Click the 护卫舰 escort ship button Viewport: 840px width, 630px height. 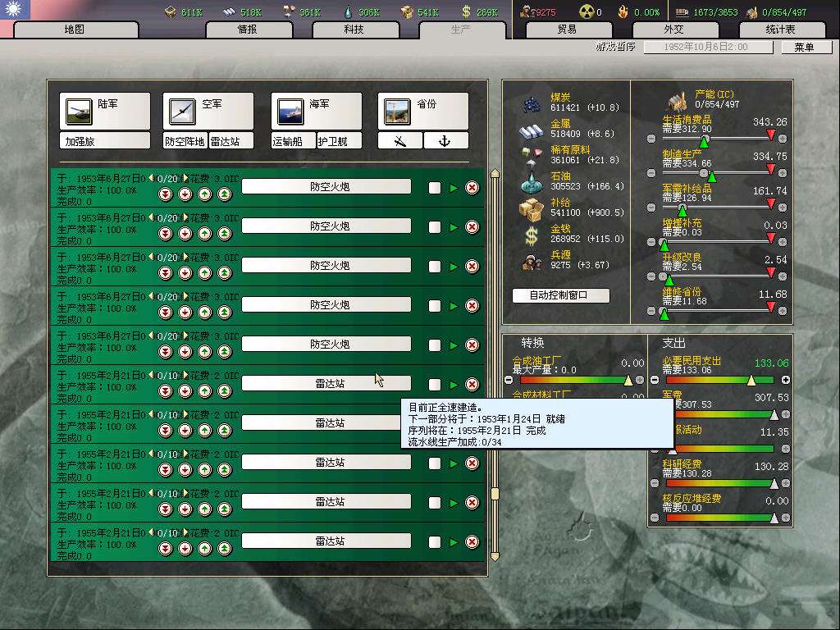click(339, 141)
